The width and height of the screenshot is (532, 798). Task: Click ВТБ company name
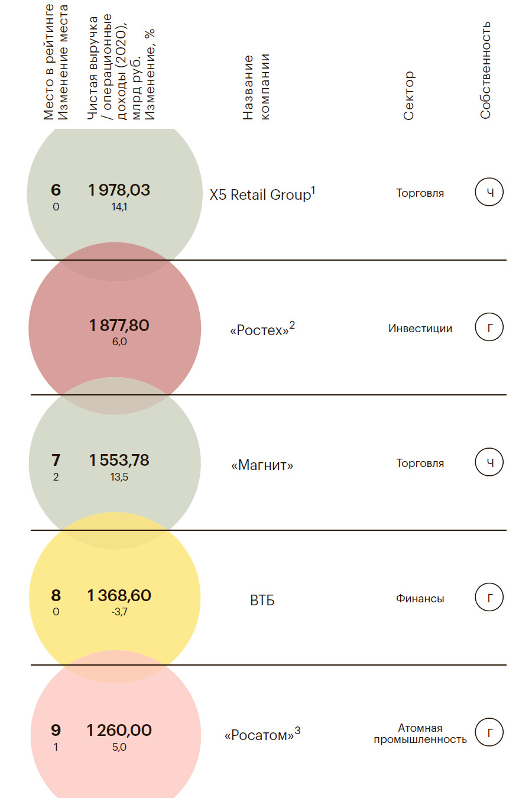[x=262, y=600]
